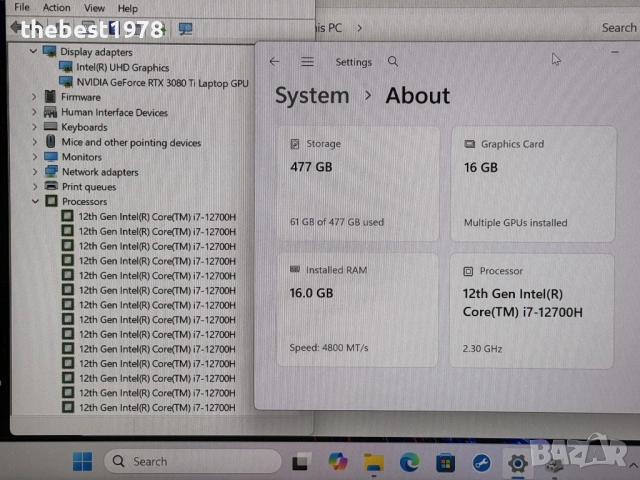Open the Windows Start menu
This screenshot has width=640, height=480.
(83, 461)
